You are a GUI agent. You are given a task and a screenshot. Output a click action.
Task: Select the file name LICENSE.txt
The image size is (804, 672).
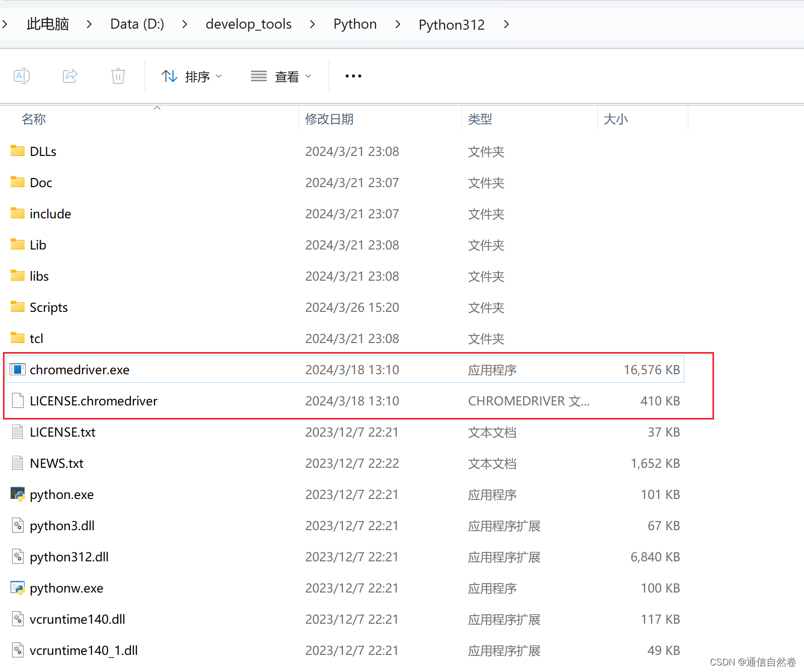pyautogui.click(x=62, y=432)
